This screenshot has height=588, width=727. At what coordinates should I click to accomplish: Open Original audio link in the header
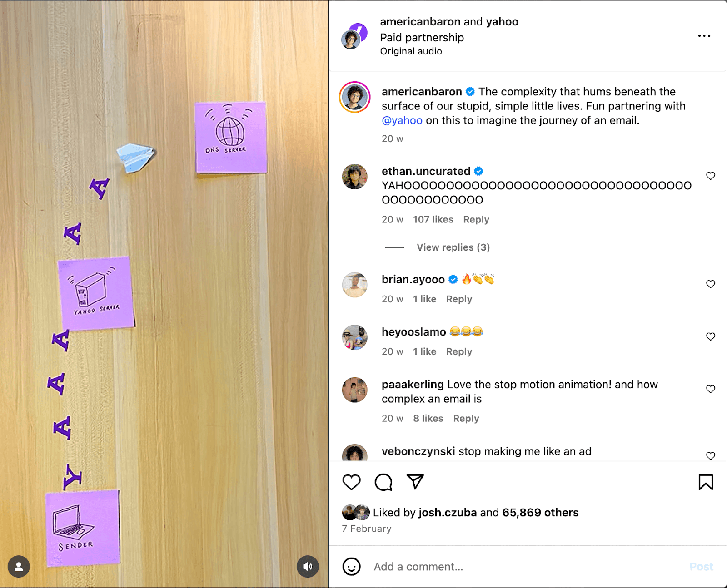[x=411, y=51]
